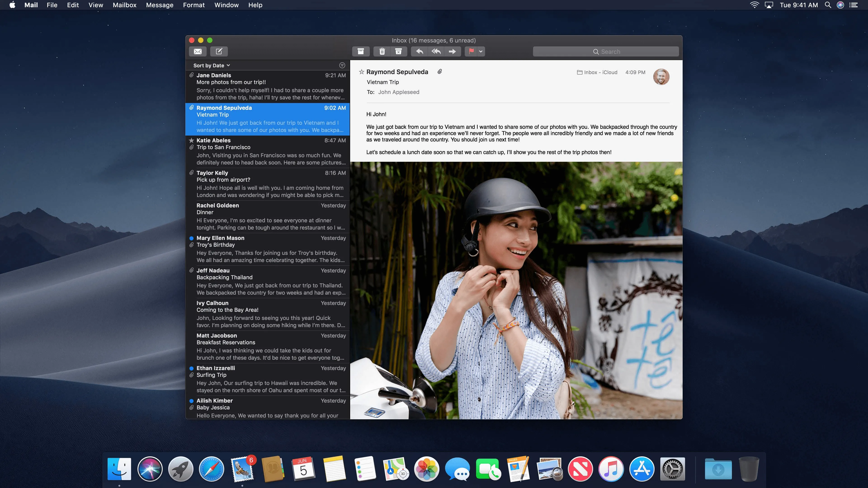Screen dimensions: 868x488
Task: Click the Reply All arrows icon
Action: 436,52
